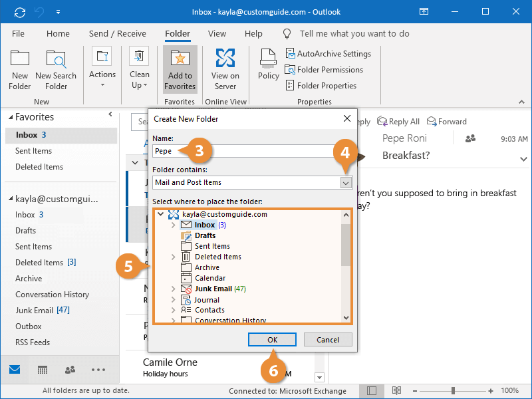Expand Junk Email in dialog tree
The height and width of the screenshot is (399, 532).
point(174,289)
